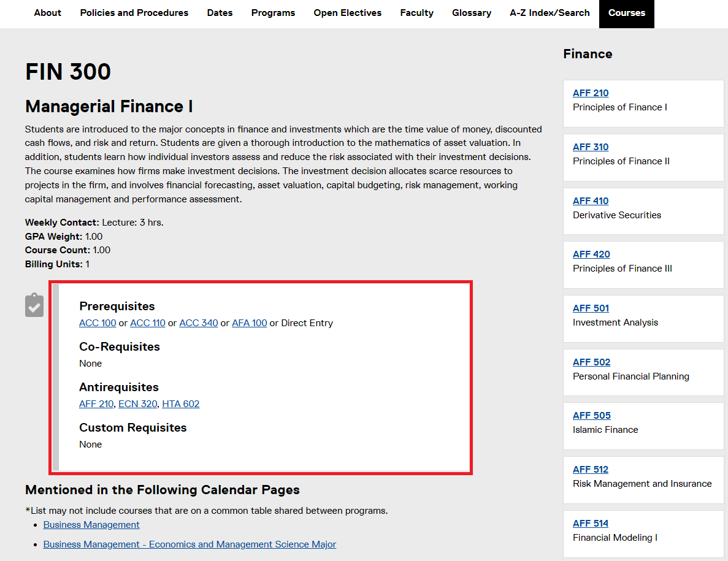This screenshot has height=561, width=728.
Task: Open the Business Management calendar page
Action: coord(91,525)
